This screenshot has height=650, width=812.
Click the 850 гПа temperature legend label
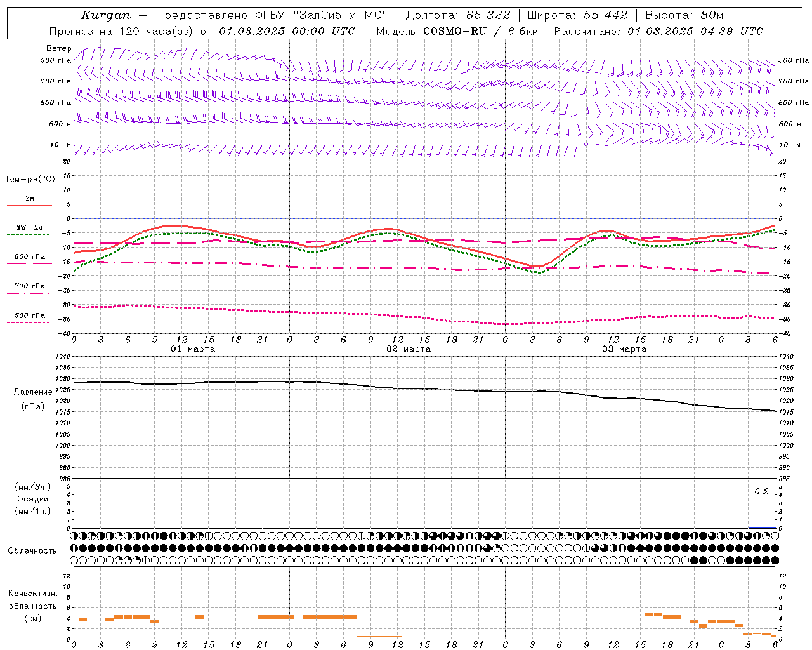tap(30, 257)
